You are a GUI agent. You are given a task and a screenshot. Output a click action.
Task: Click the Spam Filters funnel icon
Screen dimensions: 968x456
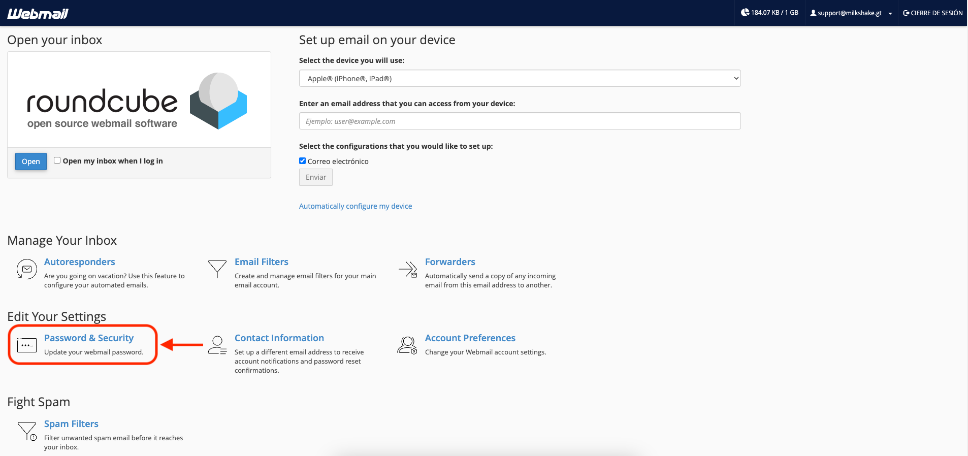click(x=27, y=431)
